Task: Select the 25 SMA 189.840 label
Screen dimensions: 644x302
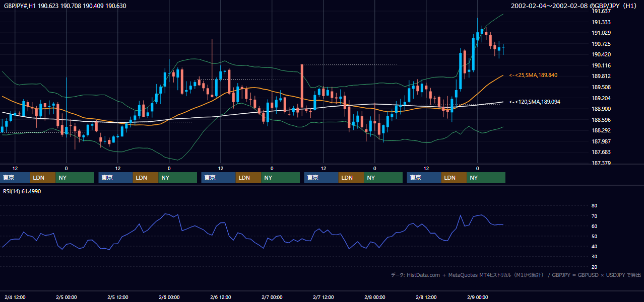Action: coord(533,75)
